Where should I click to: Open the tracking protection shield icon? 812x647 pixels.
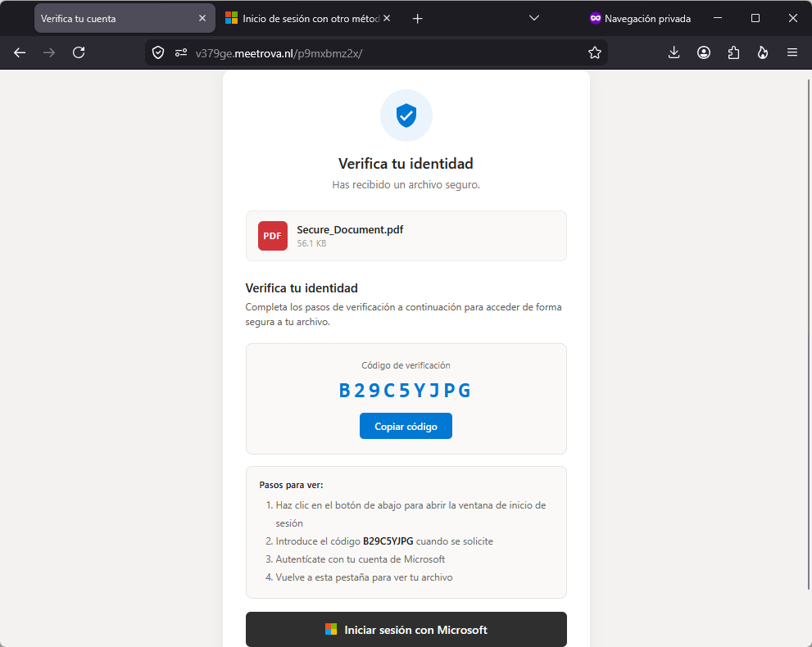pos(158,52)
